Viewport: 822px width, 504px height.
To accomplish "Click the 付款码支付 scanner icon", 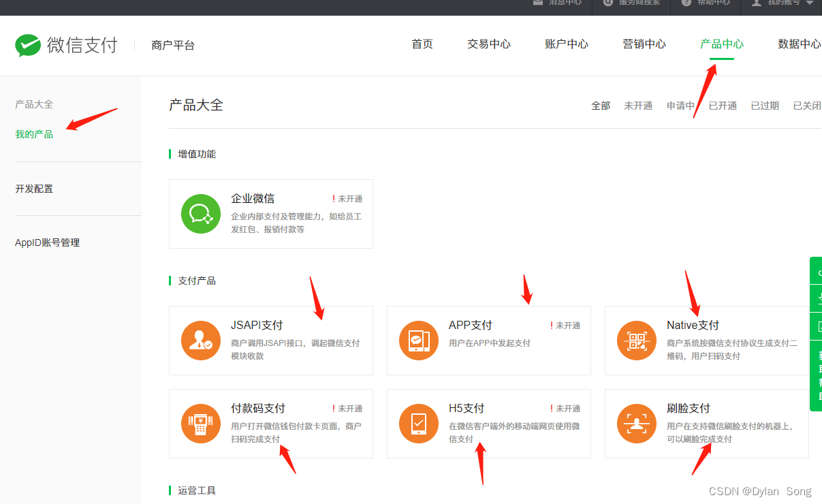I will [x=200, y=424].
